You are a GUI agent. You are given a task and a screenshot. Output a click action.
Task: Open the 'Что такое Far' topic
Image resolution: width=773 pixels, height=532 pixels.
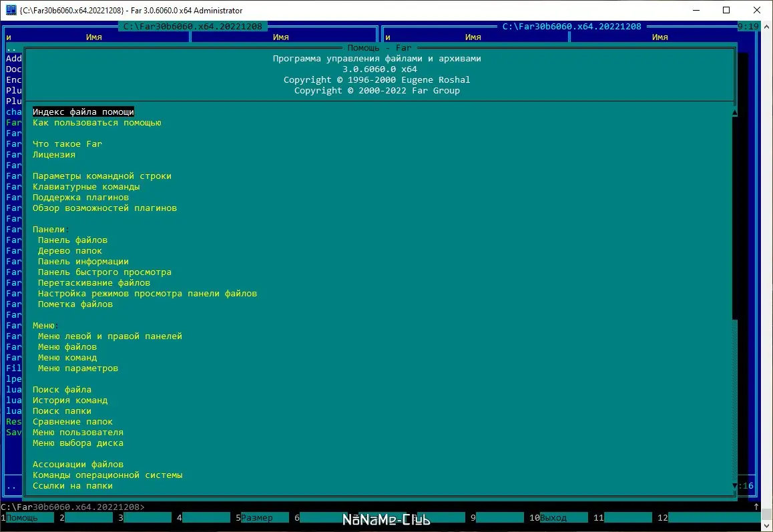pyautogui.click(x=67, y=144)
